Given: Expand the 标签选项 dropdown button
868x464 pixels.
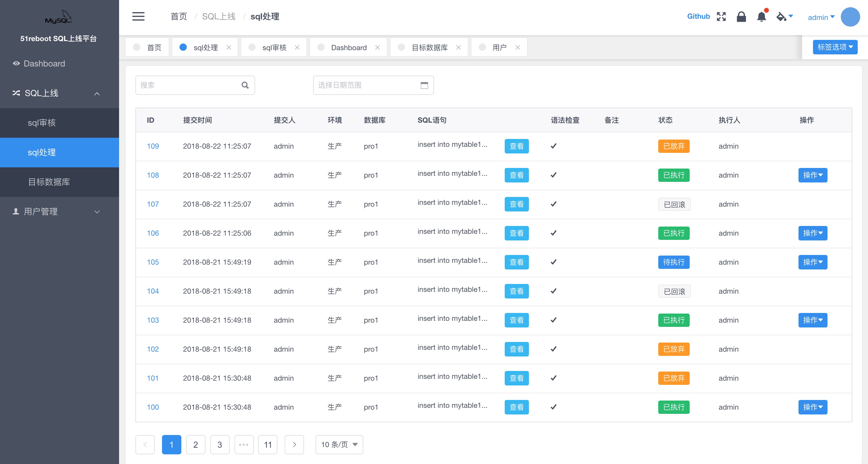Looking at the screenshot, I should click(x=834, y=48).
